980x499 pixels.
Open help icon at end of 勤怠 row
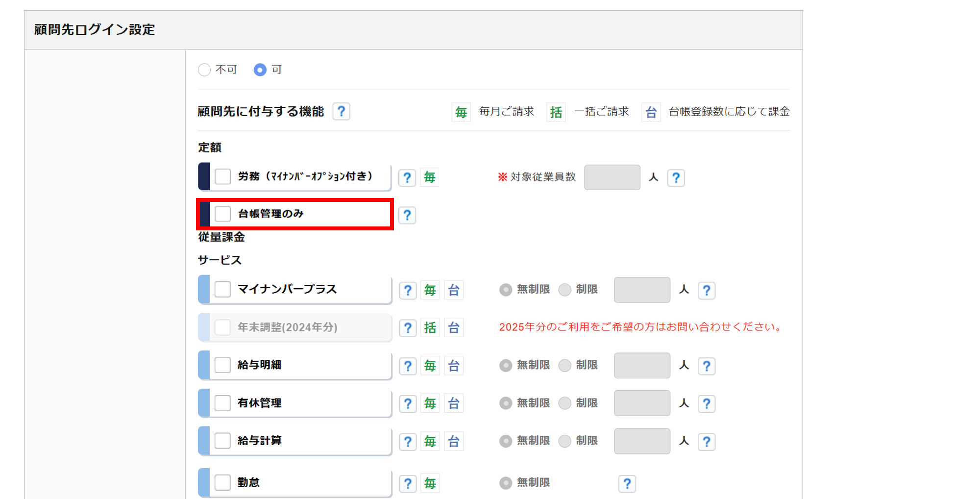coord(627,484)
